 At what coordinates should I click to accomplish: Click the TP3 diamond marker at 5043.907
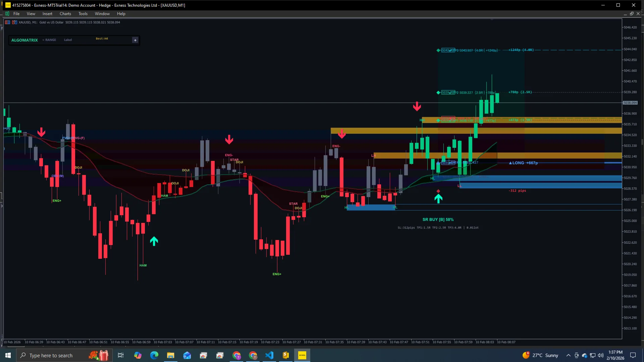tap(438, 50)
